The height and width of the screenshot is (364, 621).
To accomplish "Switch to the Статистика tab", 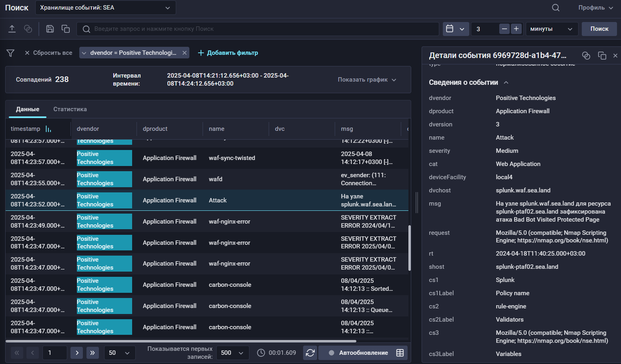I will click(70, 109).
